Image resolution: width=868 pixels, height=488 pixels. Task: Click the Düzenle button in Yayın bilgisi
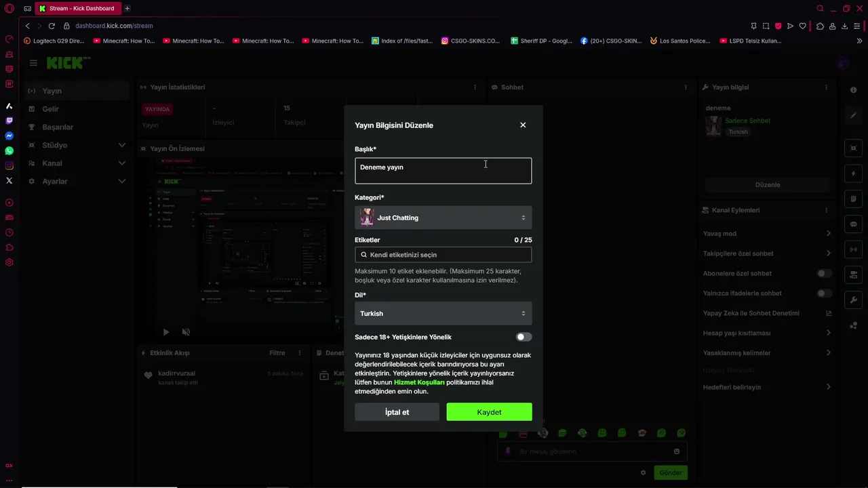[x=768, y=185]
